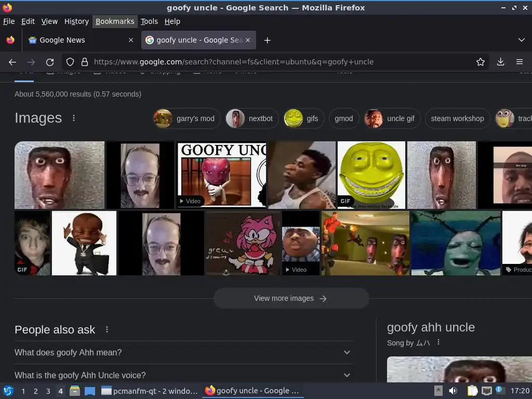Open the Amy Rose drawing thumbnail
The image size is (532, 399).
tap(243, 243)
